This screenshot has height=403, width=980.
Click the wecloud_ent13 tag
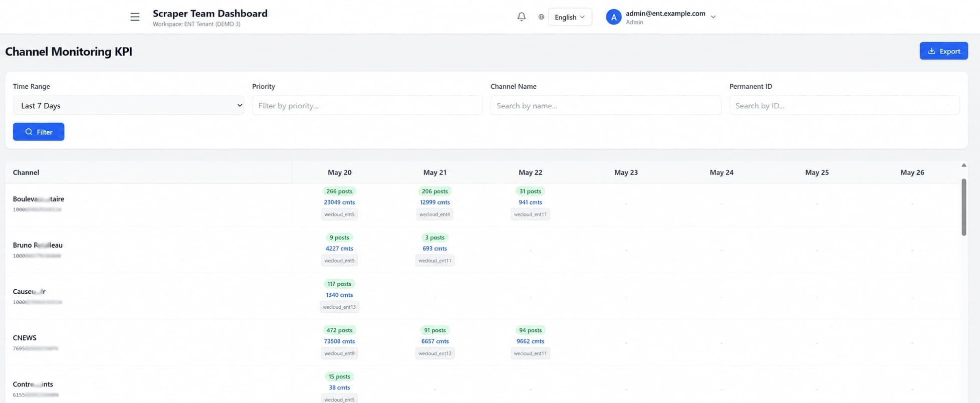coord(339,307)
